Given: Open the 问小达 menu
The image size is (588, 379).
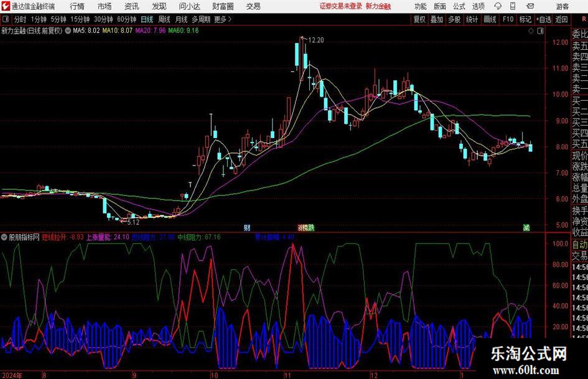Looking at the screenshot, I should coord(189,6).
